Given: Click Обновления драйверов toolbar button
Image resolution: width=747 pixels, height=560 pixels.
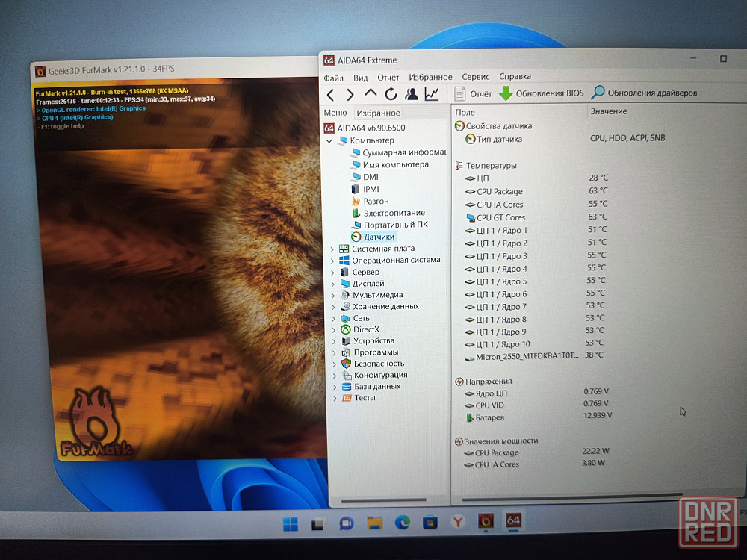Looking at the screenshot, I should (644, 93).
